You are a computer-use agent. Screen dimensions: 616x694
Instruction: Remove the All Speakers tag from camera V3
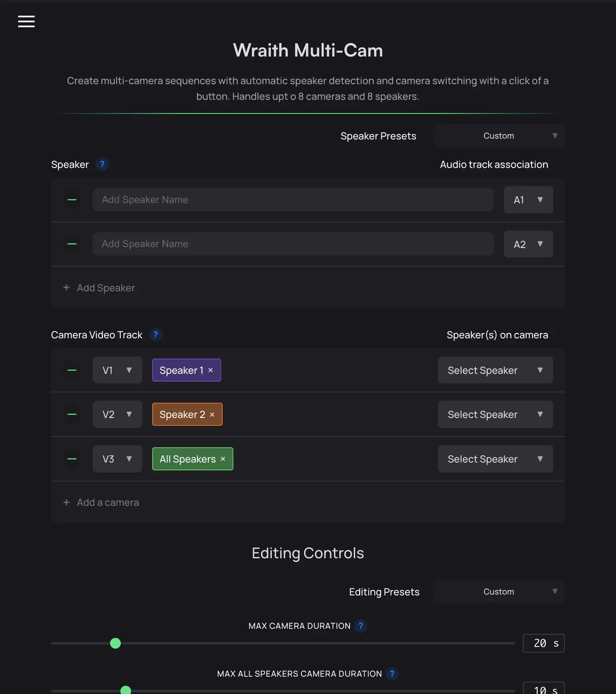(x=223, y=459)
